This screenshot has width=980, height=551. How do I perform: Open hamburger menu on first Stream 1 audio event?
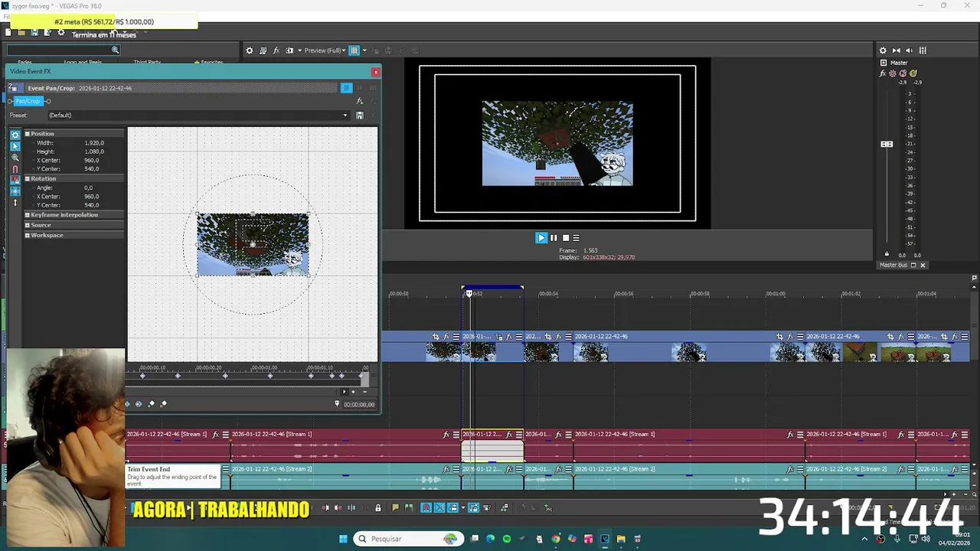pyautogui.click(x=225, y=435)
